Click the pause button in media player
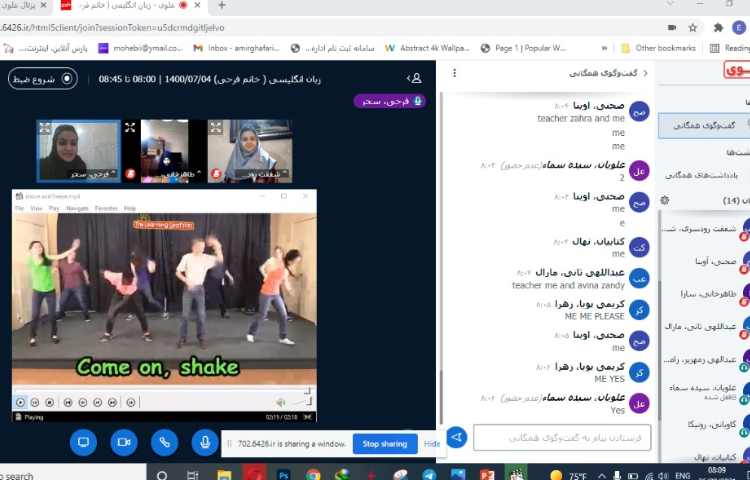The height and width of the screenshot is (480, 750). tap(35, 403)
